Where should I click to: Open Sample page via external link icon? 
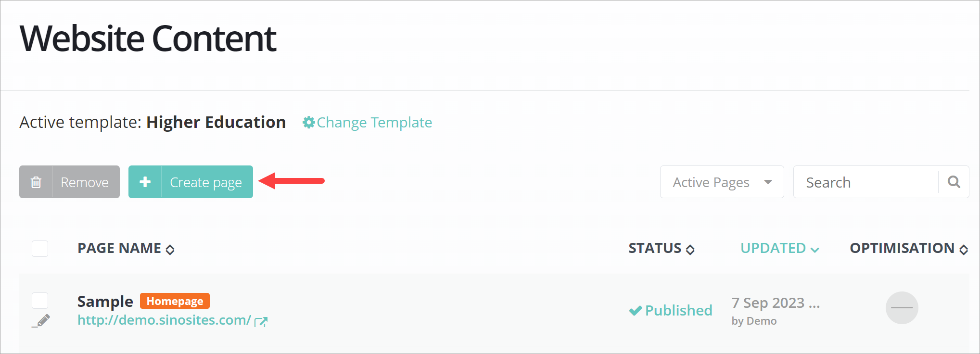pyautogui.click(x=261, y=321)
